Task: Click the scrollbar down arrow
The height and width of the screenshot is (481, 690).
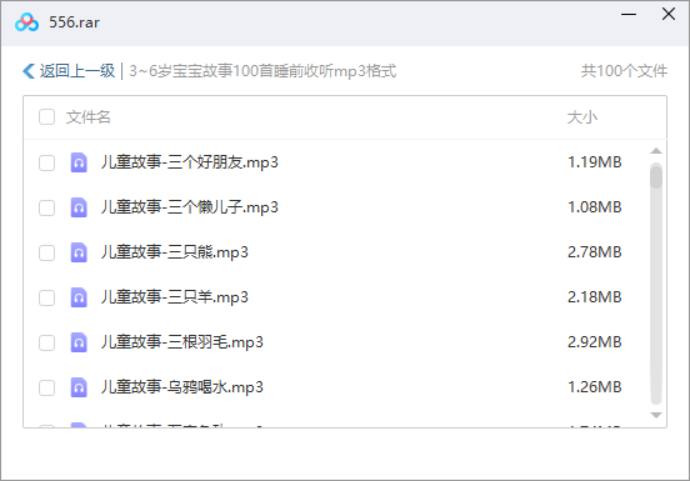Action: pyautogui.click(x=656, y=414)
